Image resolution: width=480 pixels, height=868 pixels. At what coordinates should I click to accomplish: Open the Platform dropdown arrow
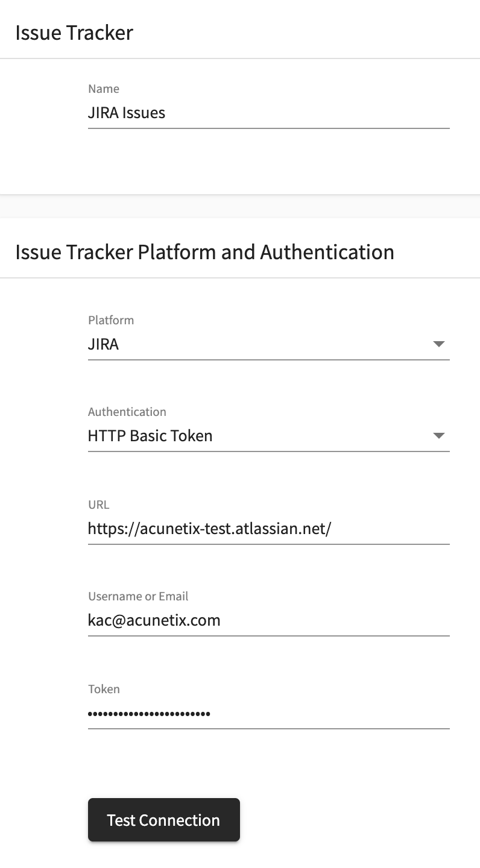point(439,344)
